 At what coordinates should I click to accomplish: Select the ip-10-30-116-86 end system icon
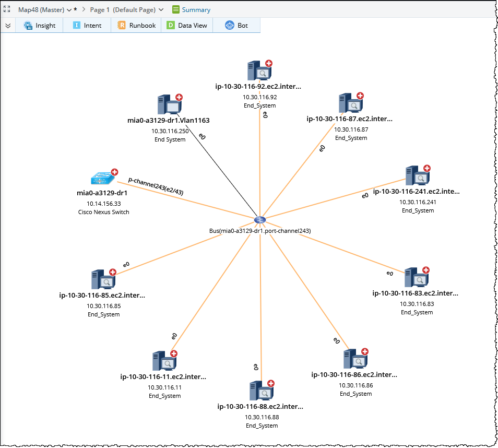[x=355, y=359]
